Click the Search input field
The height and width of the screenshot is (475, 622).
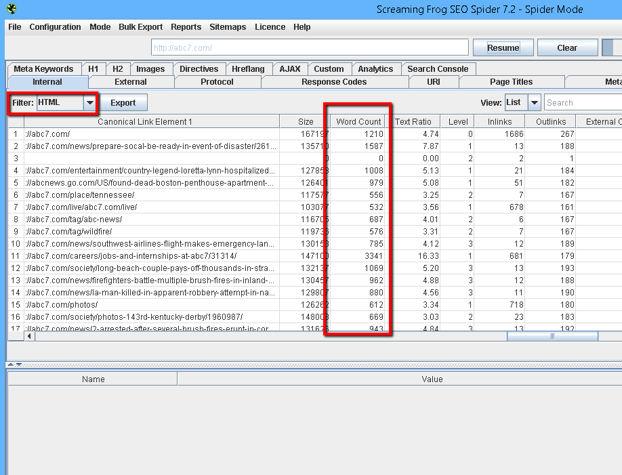(583, 103)
